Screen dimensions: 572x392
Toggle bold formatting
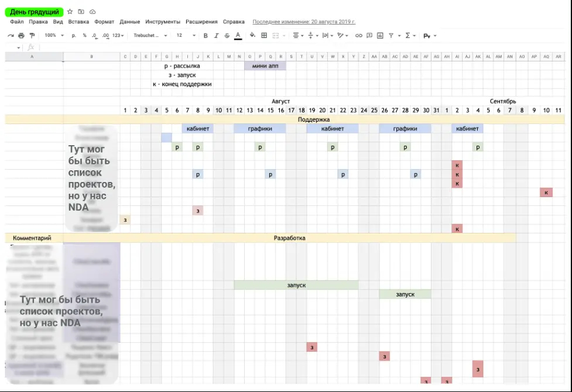coord(205,35)
